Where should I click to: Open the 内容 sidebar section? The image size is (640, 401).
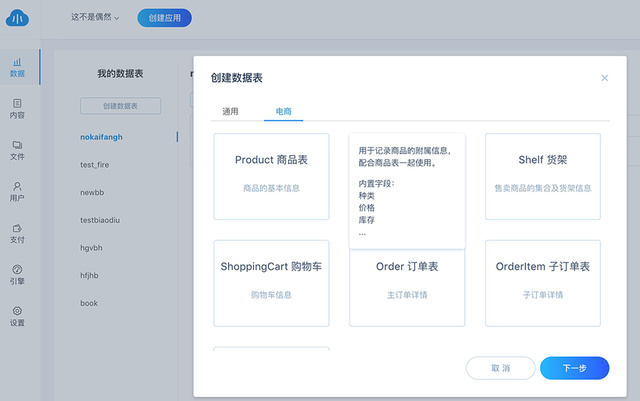coord(17,108)
